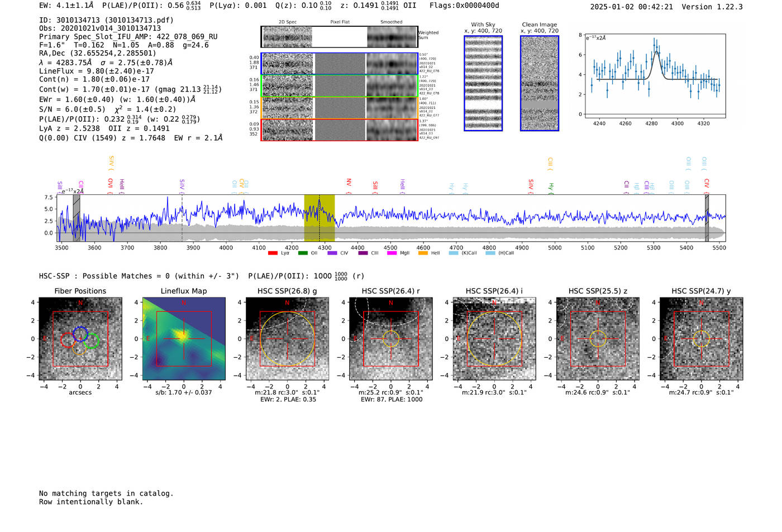Click the Obs: 20201021v014_3010134713 line
Screen dimensions: 782x532
click(x=100, y=28)
